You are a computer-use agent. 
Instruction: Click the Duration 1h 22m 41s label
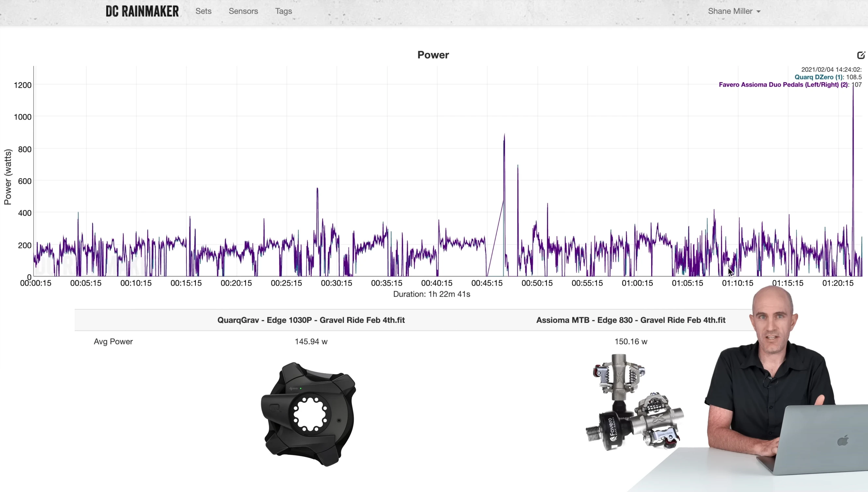[x=432, y=294]
